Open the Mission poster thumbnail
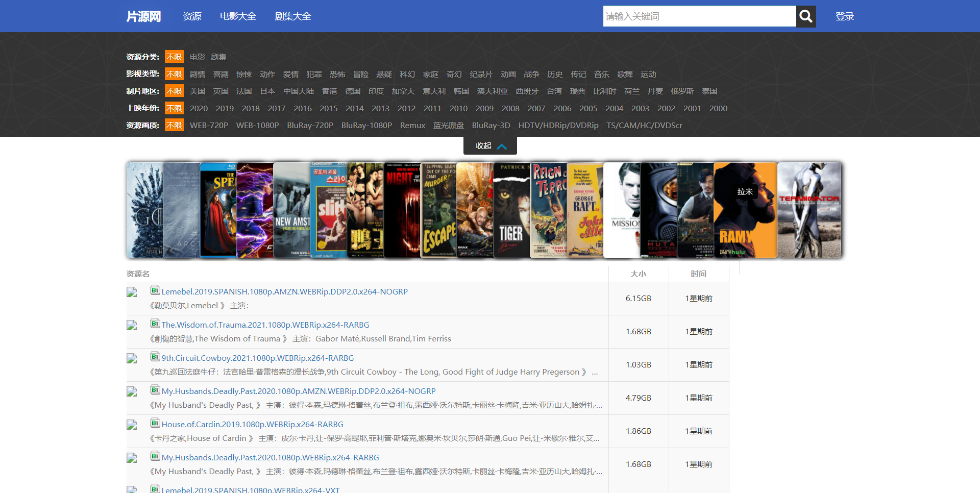 click(622, 210)
